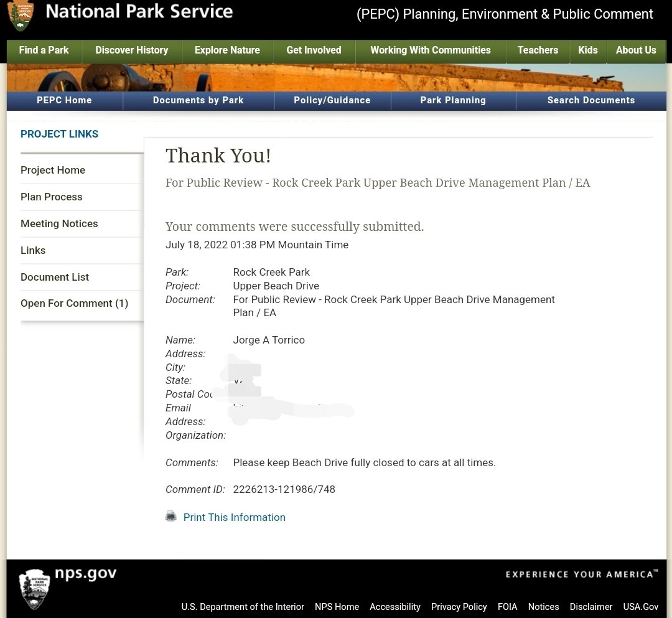672x618 pixels.
Task: Click the Upper Beach Drive project value
Action: pyautogui.click(x=276, y=286)
